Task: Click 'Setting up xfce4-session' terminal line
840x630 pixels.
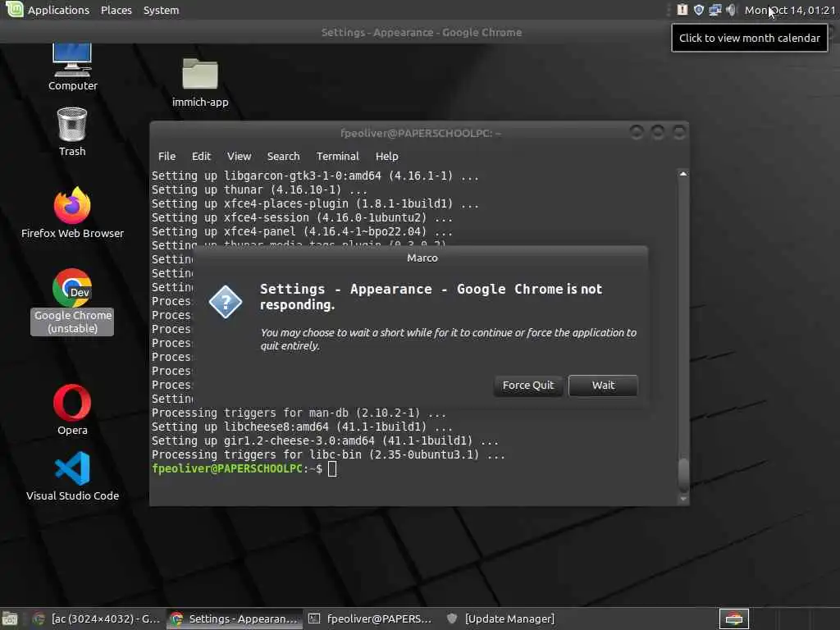Action: 302,217
